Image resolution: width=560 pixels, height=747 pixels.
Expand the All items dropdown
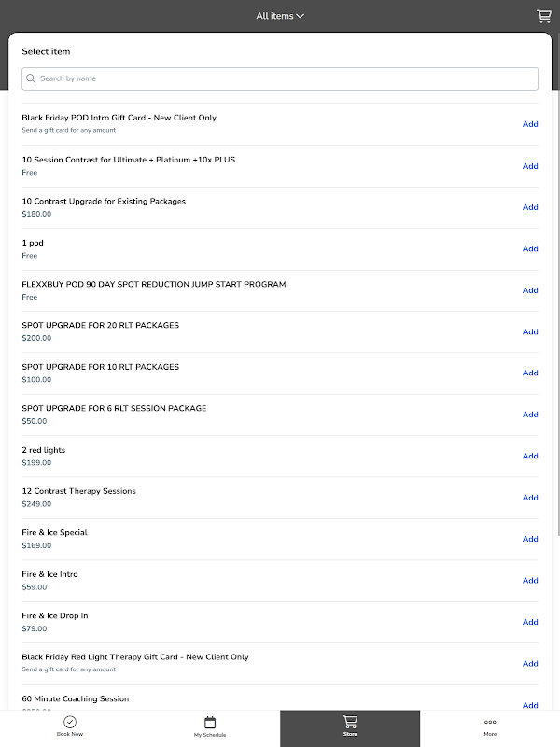coord(280,16)
